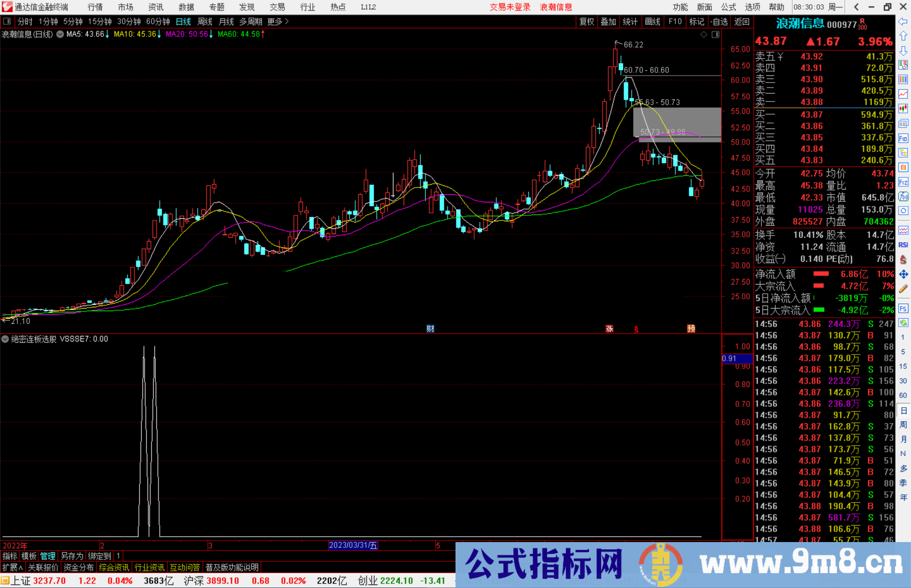Screen dimensions: 911x588
Task: Open the 交易 menu in the menu bar
Action: coord(277,7)
